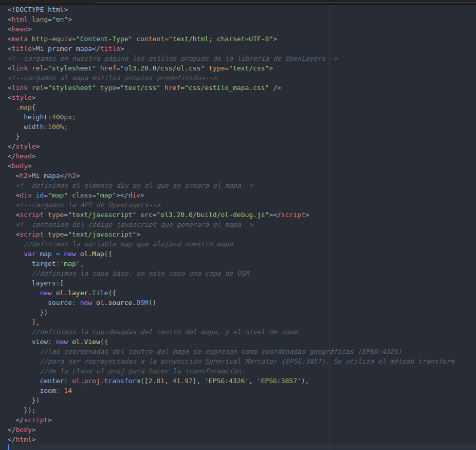Click the comment about the div element

click(x=135, y=186)
